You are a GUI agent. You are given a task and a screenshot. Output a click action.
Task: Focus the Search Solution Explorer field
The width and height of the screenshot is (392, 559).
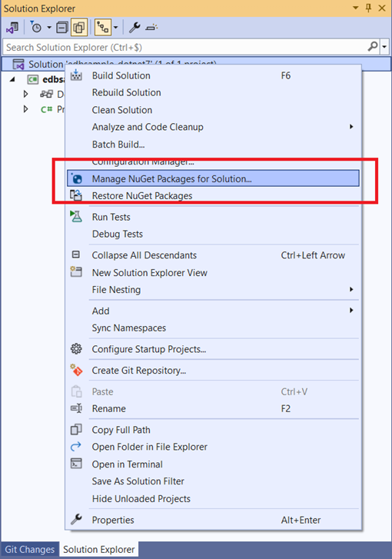point(185,47)
